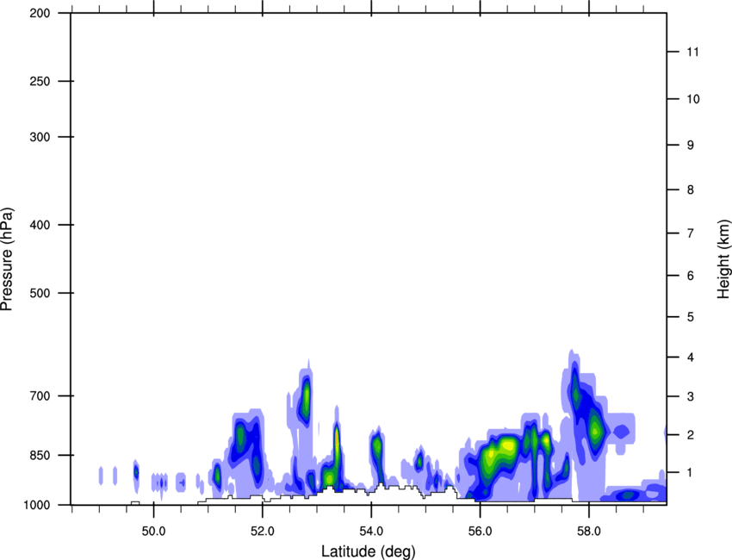Image resolution: width=732 pixels, height=560 pixels.
Task: Click the 8 km height label
Action: [x=691, y=190]
